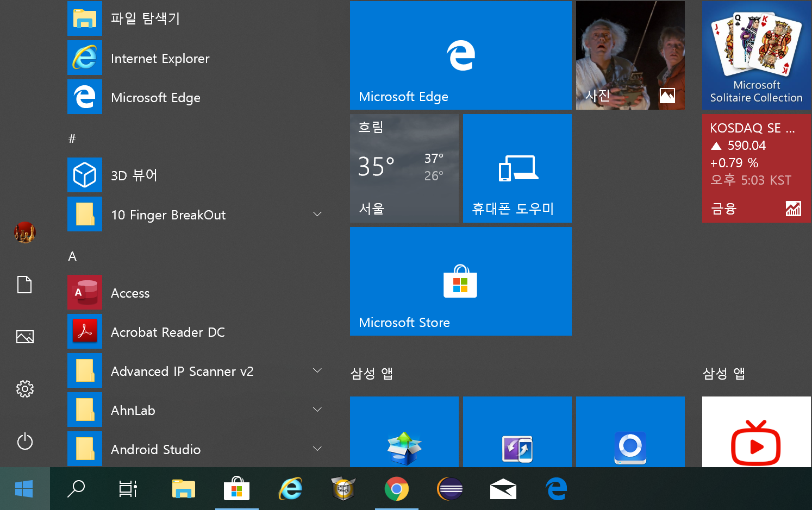This screenshot has height=510, width=812.
Task: Click the Windows Start button
Action: click(x=24, y=489)
